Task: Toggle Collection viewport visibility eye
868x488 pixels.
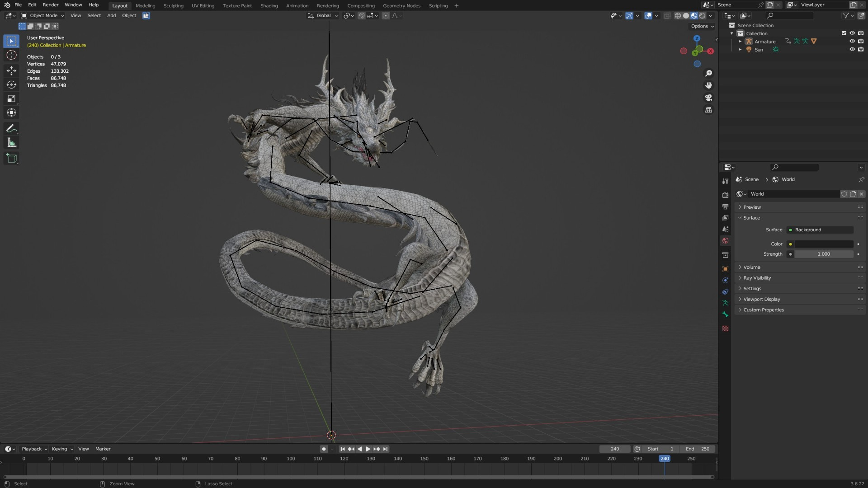Action: 852,33
